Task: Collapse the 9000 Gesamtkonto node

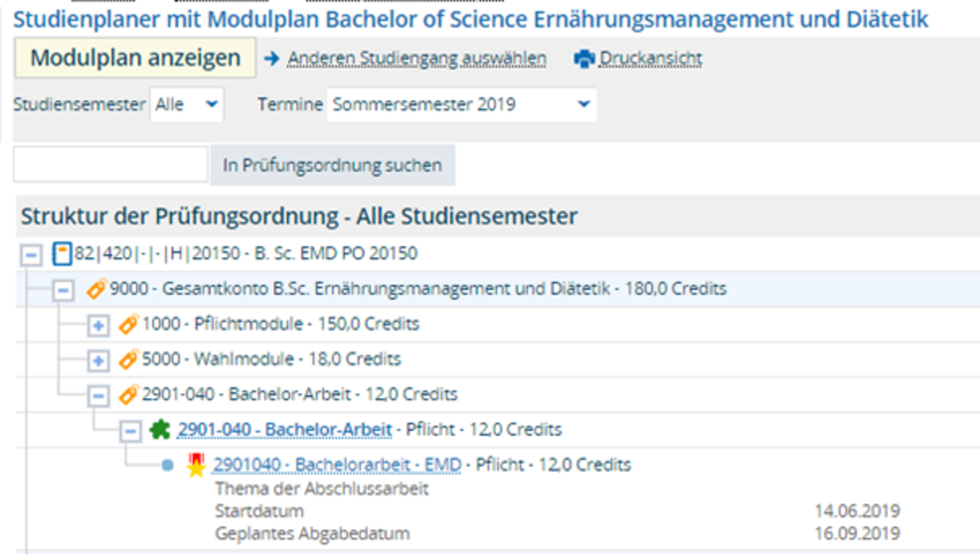Action: pos(64,291)
